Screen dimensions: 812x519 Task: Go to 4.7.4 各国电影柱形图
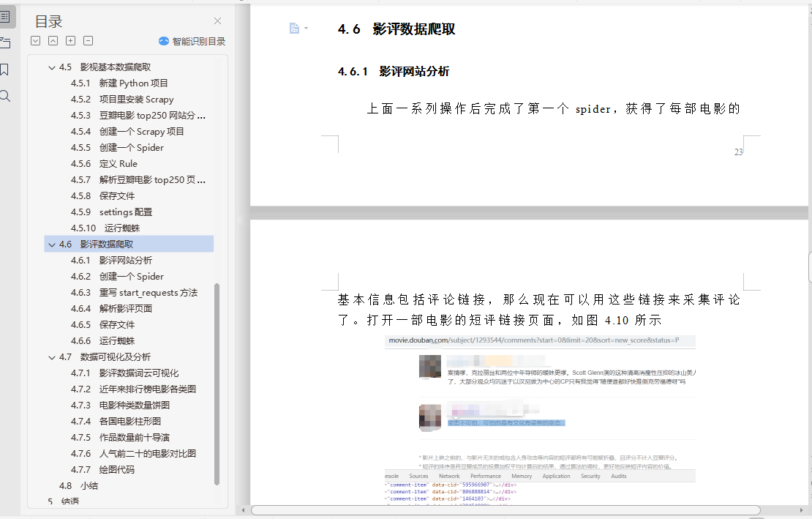tap(116, 421)
